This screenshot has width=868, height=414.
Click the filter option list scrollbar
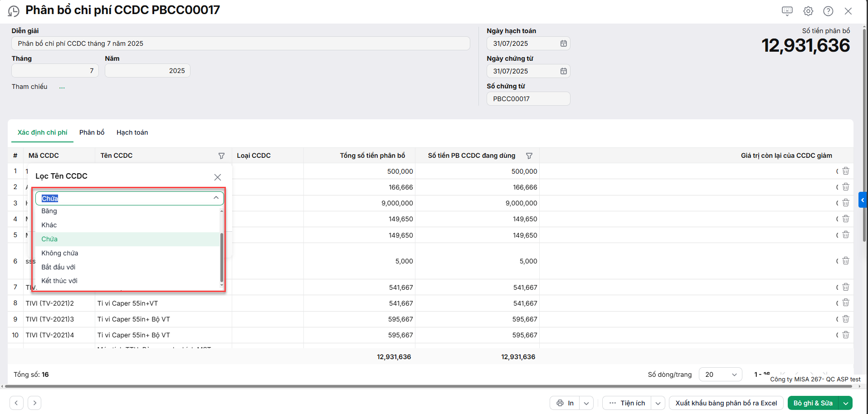pyautogui.click(x=222, y=257)
